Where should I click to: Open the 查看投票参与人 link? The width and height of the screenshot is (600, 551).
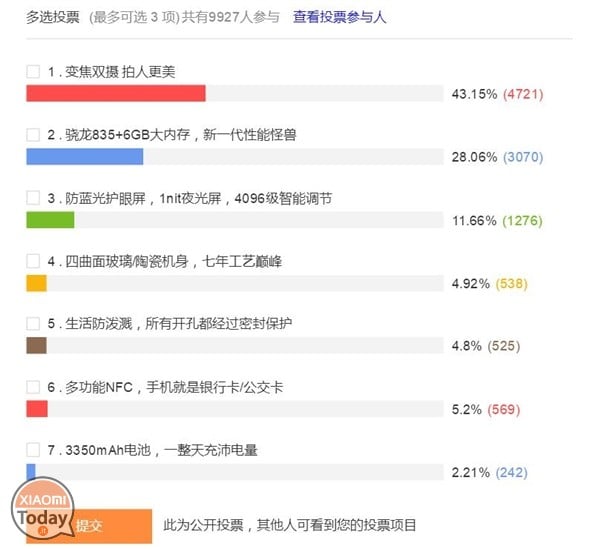339,17
